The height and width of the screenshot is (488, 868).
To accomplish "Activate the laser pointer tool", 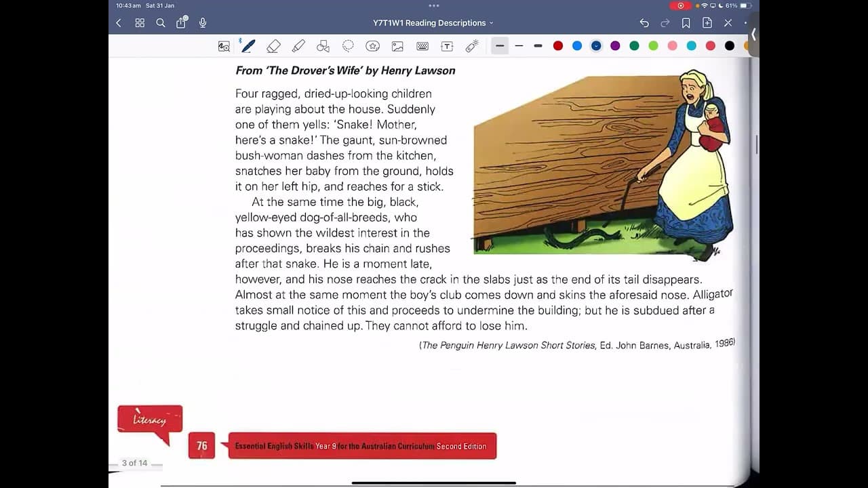I will tap(472, 46).
